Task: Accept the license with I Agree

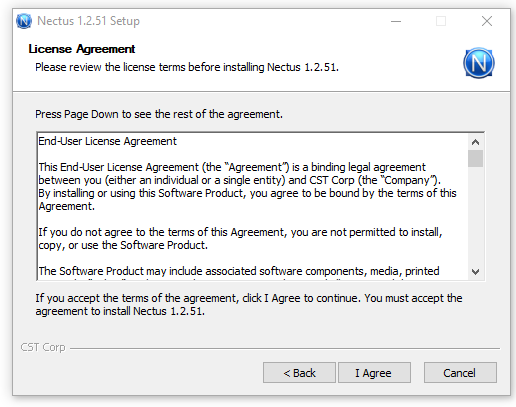Action: click(374, 373)
